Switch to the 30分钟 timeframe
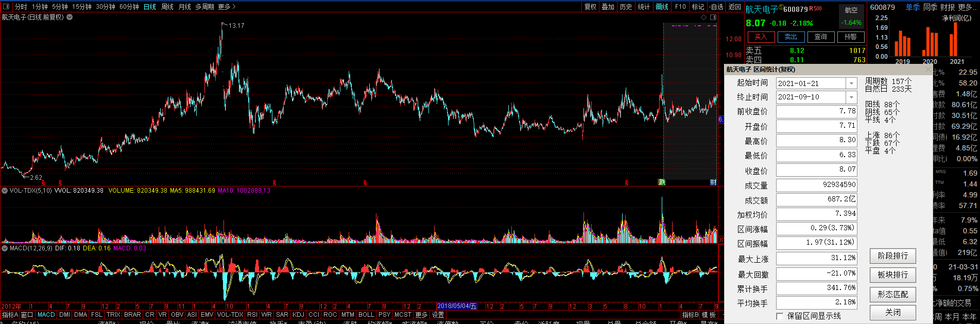980x324 pixels. click(106, 7)
